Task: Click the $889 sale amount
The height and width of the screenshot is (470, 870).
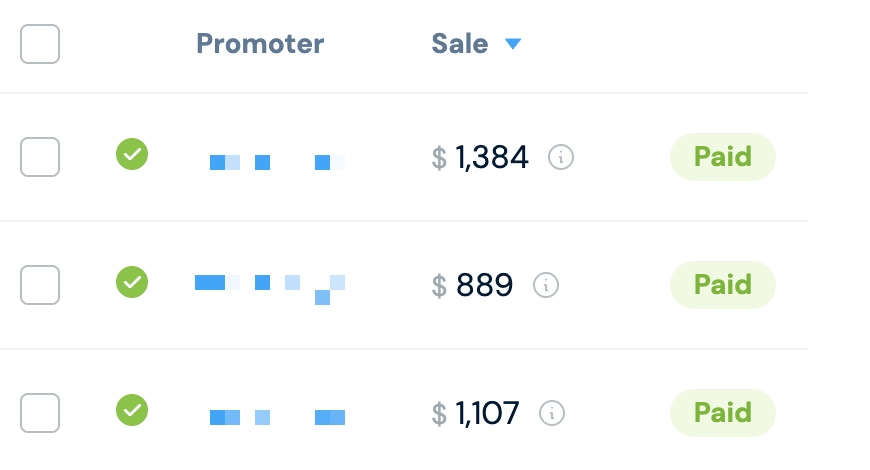Action: click(484, 286)
